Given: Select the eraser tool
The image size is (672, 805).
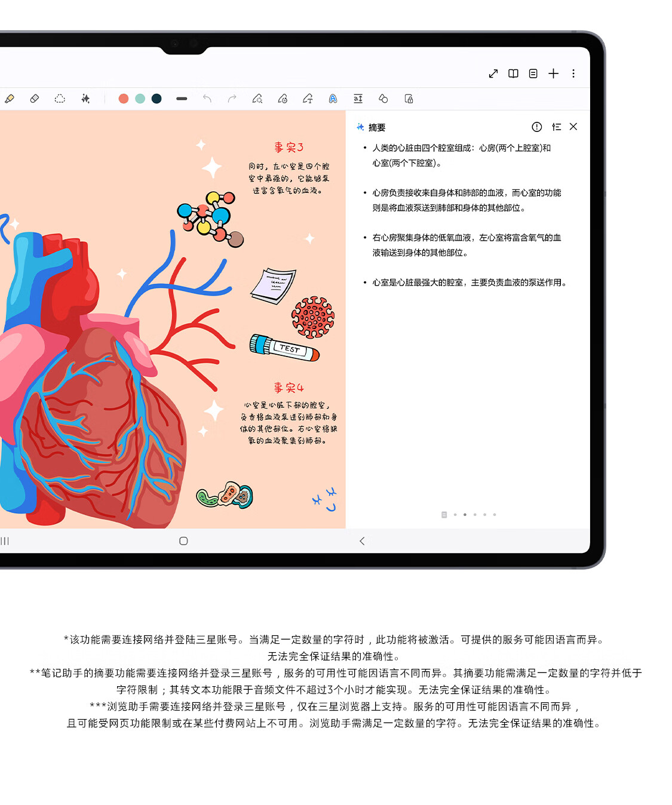Looking at the screenshot, I should pos(35,99).
